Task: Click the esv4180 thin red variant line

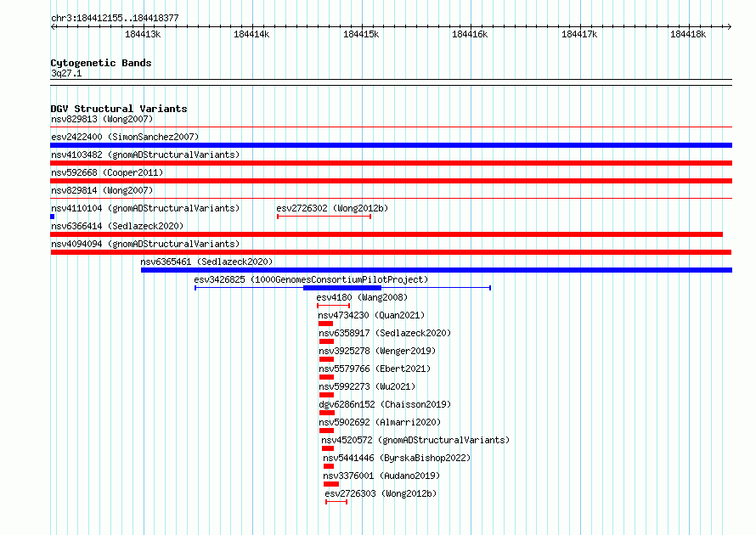Action: (334, 306)
